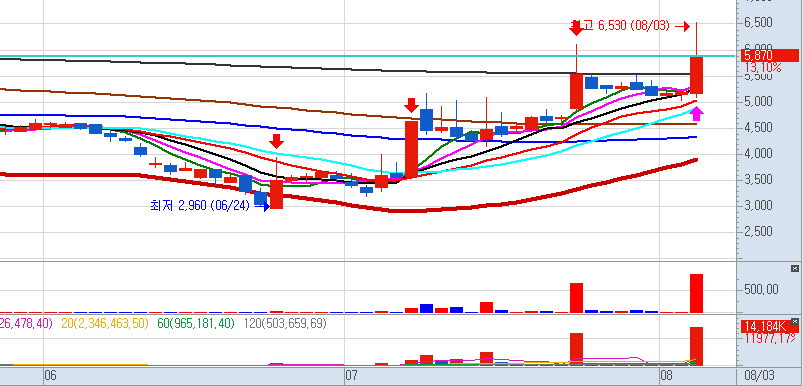Click the 06 month label on date axis
803x386 pixels.
[x=50, y=376]
